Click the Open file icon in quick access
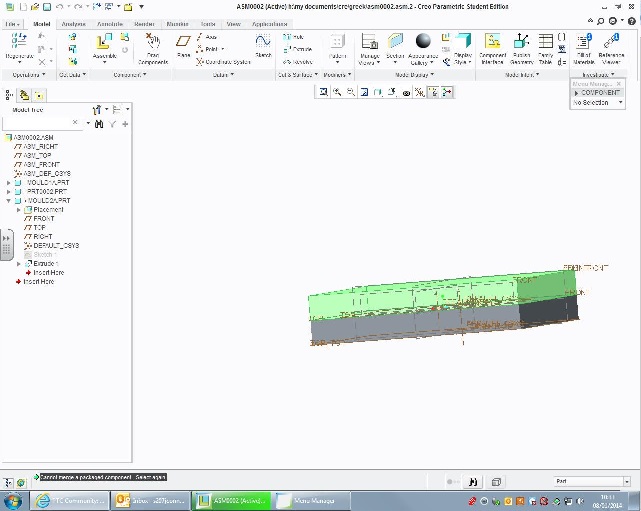 (36, 7)
